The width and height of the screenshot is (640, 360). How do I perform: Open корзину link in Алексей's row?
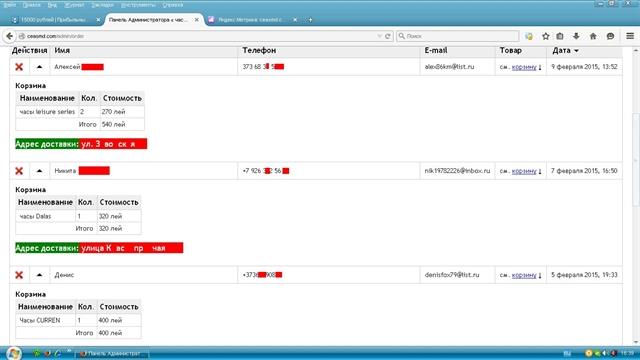524,67
